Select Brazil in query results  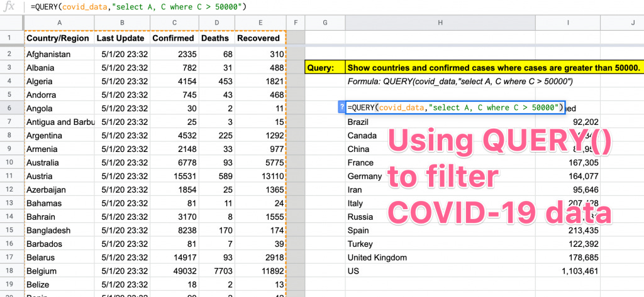(x=440, y=122)
